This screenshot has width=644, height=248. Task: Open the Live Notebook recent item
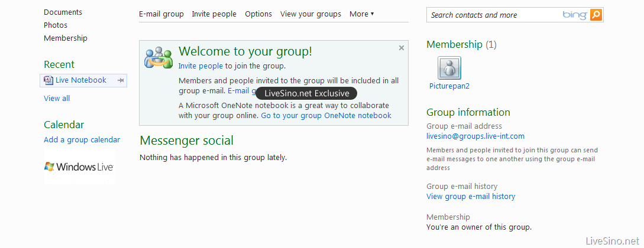tap(81, 80)
